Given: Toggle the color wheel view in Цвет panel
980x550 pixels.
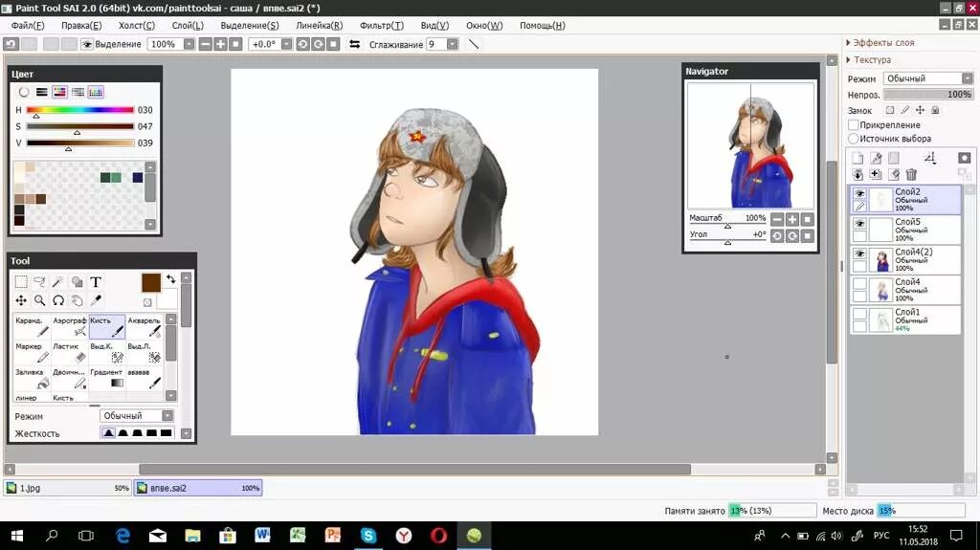Looking at the screenshot, I should (x=24, y=92).
